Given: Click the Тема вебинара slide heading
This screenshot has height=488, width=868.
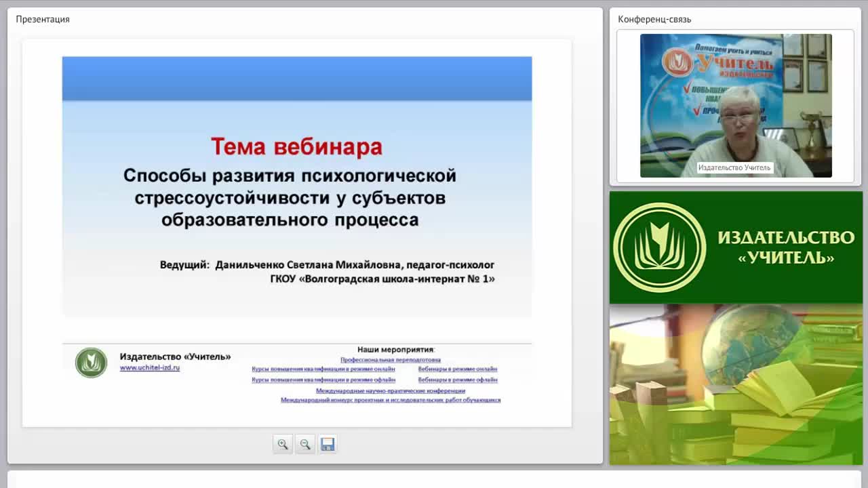Looking at the screenshot, I should (x=296, y=146).
